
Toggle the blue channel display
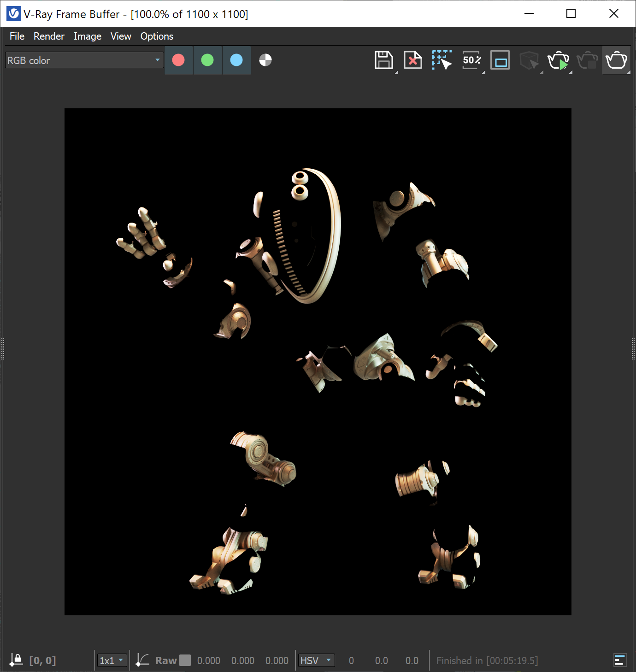(x=236, y=60)
